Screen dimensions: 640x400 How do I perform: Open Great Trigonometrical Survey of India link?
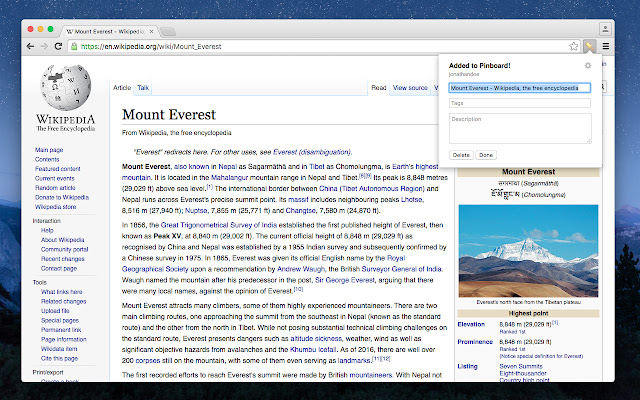[219, 225]
